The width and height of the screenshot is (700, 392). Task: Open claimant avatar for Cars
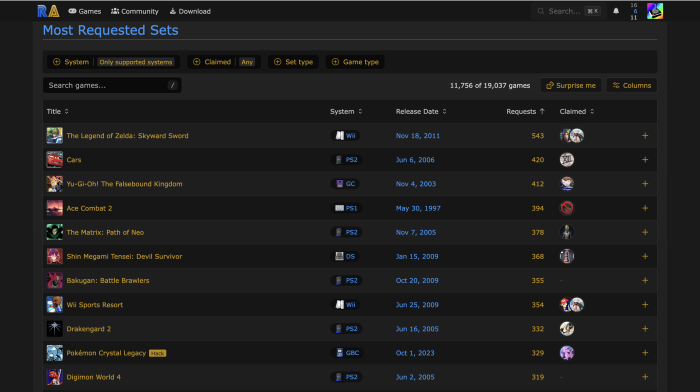tap(567, 160)
